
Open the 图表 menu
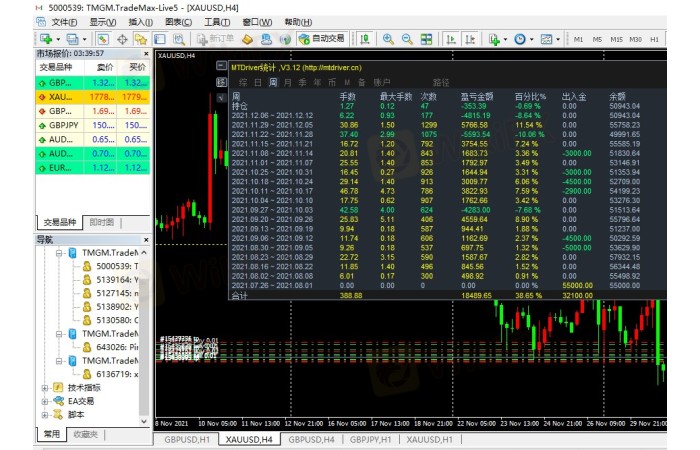click(178, 21)
